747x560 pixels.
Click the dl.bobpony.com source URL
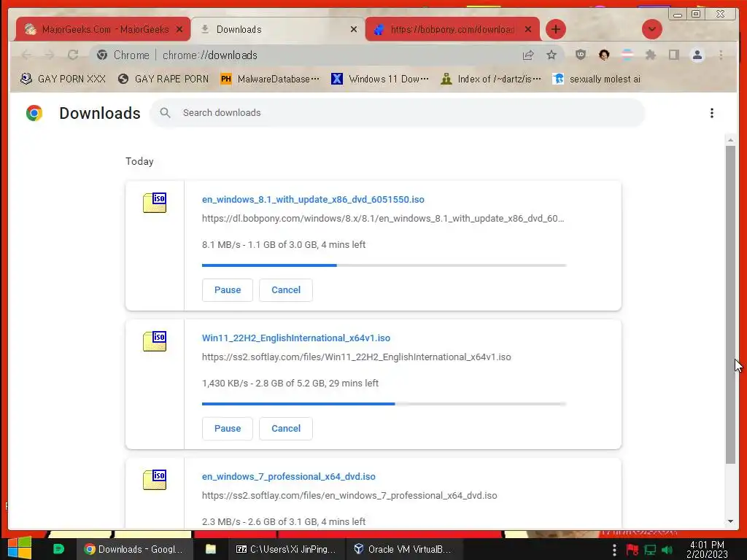click(382, 219)
